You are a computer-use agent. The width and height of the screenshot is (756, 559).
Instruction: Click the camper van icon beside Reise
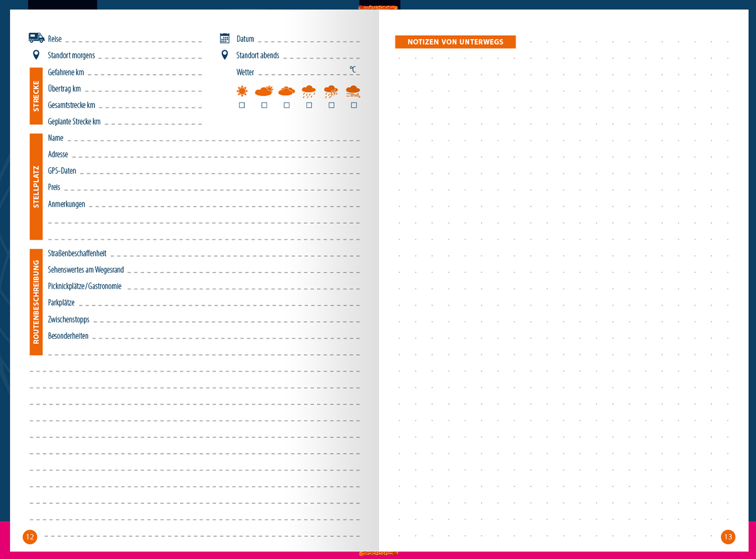[36, 38]
